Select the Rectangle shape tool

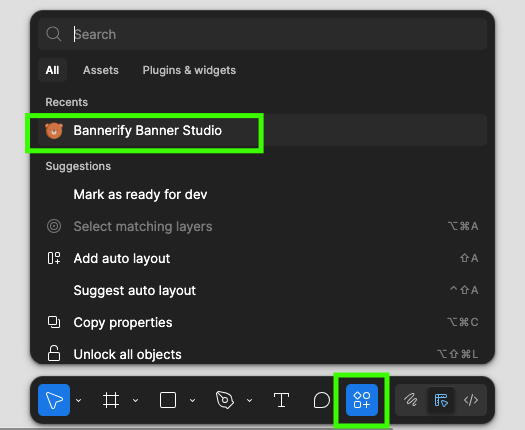[x=168, y=400]
